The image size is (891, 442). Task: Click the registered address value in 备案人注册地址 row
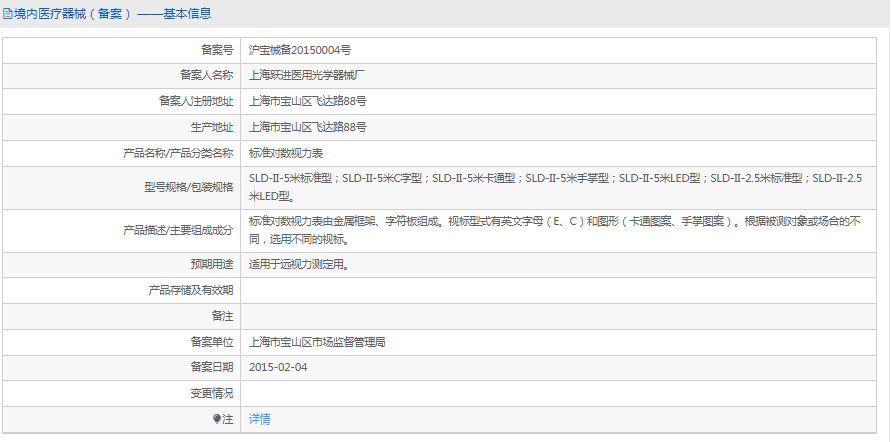pos(307,101)
